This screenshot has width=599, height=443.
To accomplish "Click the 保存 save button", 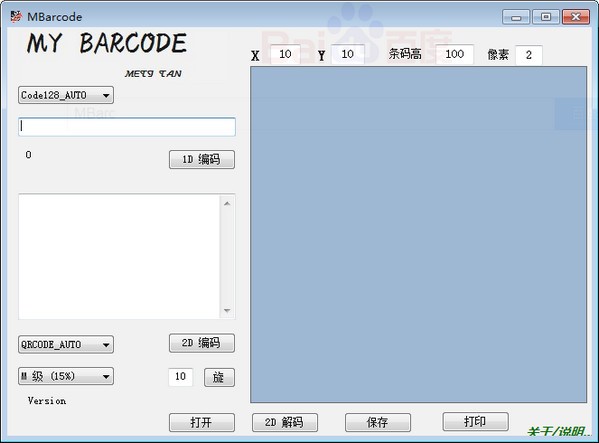I will tap(378, 422).
